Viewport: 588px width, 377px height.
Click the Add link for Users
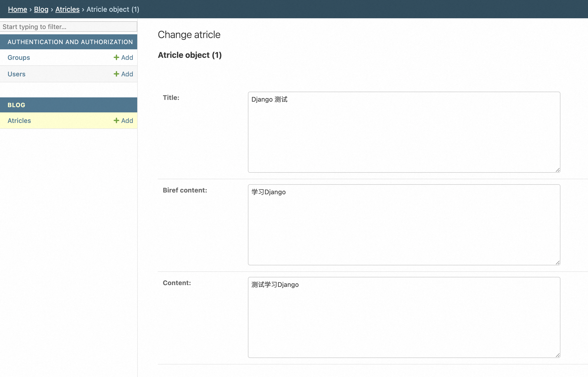coord(127,74)
